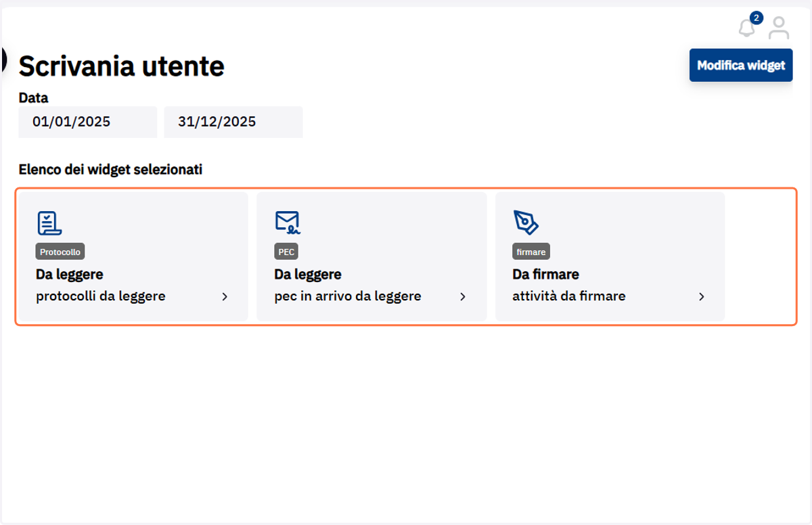The width and height of the screenshot is (812, 525).
Task: Open the Da firmare widget title
Action: [545, 275]
